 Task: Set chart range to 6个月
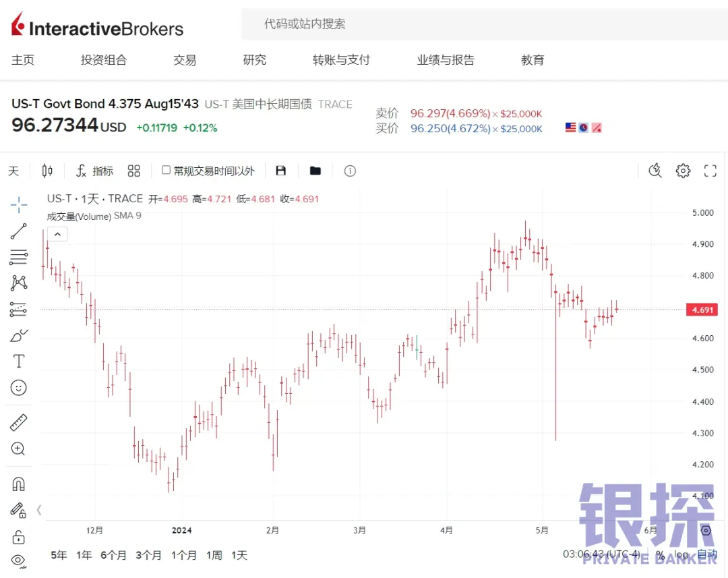(x=114, y=555)
